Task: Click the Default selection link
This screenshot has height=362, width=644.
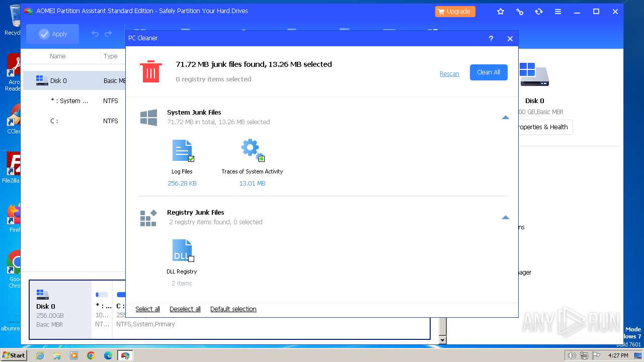Action: (233, 309)
